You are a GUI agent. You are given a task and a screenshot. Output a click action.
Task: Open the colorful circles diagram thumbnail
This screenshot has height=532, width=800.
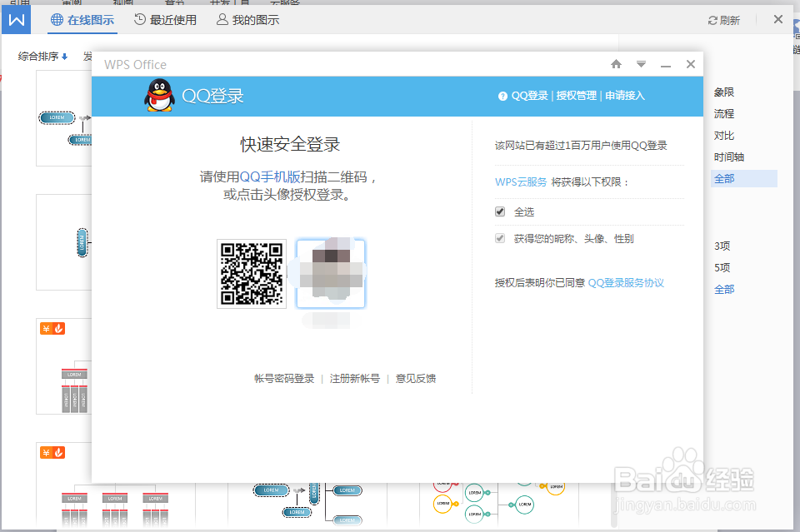(499, 505)
